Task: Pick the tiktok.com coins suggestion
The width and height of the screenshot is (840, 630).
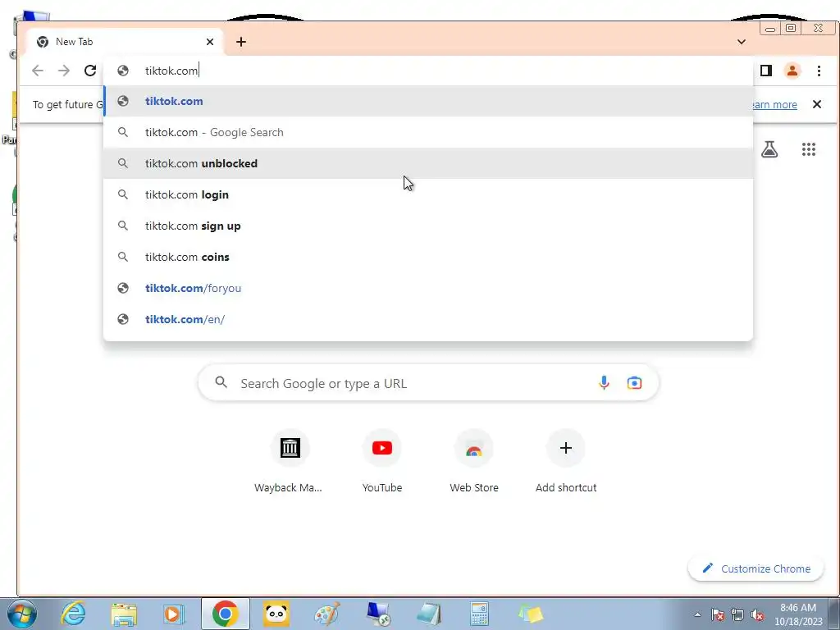Action: point(428,257)
